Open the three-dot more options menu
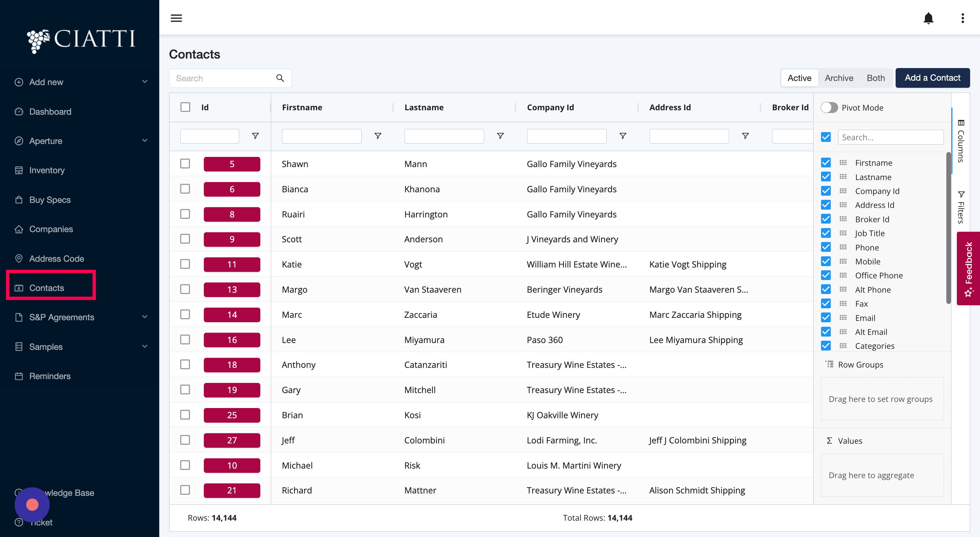Image resolution: width=980 pixels, height=537 pixels. click(963, 18)
